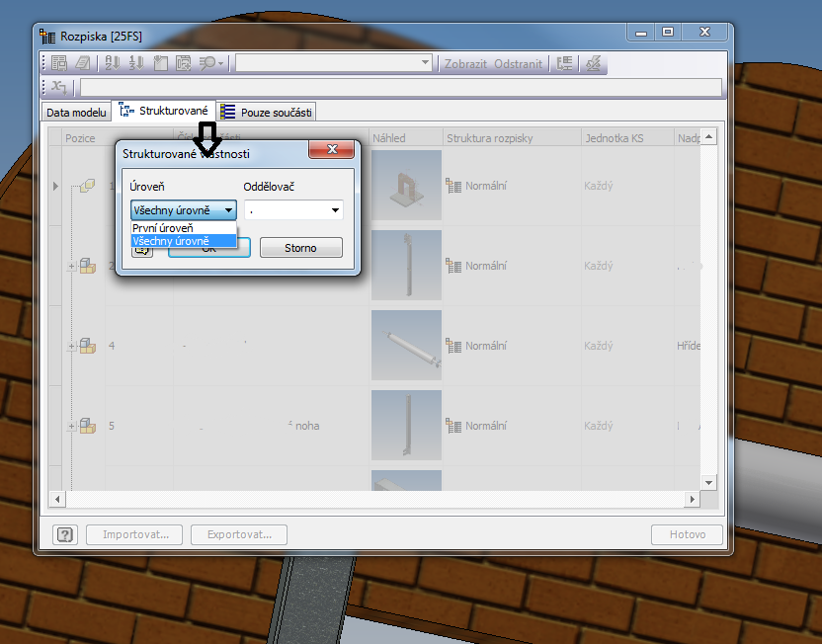822x644 pixels.
Task: Click the assembly icon of row 5
Action: 88,426
